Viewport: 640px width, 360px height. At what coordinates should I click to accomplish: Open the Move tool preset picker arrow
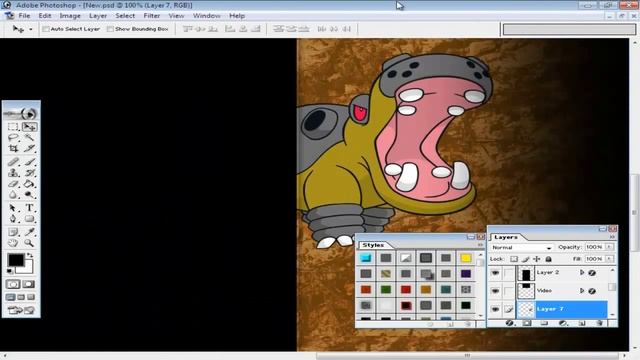[x=31, y=29]
